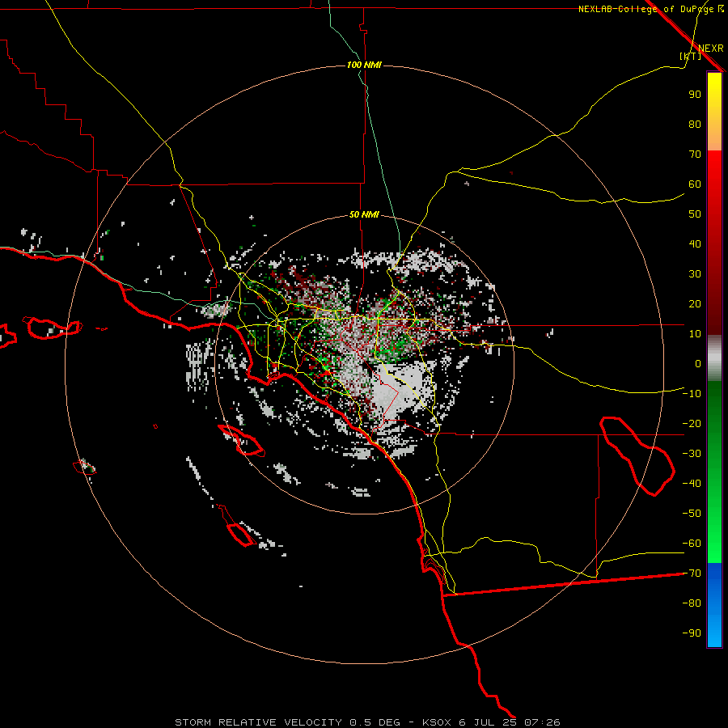Click the -70 value on the velocity scale
This screenshot has width=728, height=728.
pos(692,574)
